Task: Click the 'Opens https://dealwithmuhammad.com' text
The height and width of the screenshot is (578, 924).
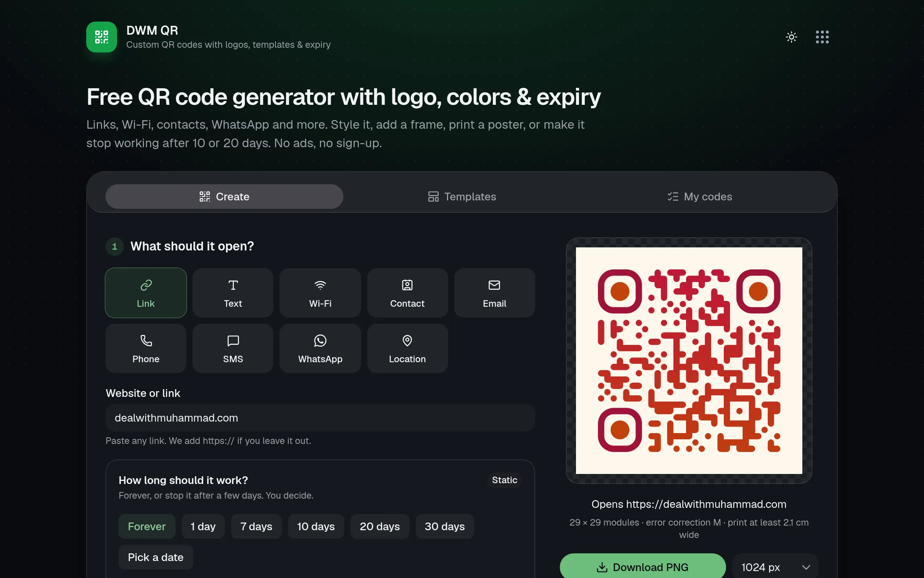Action: [689, 504]
